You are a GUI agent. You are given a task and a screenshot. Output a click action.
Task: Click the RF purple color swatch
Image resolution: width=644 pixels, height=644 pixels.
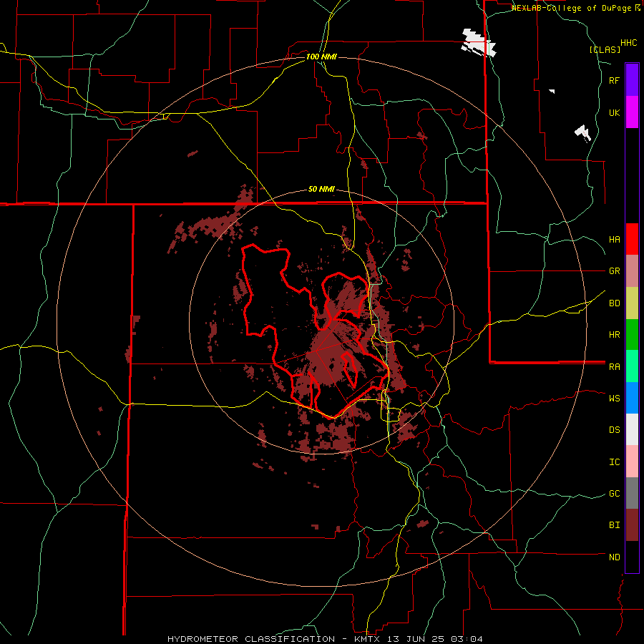pos(632,80)
